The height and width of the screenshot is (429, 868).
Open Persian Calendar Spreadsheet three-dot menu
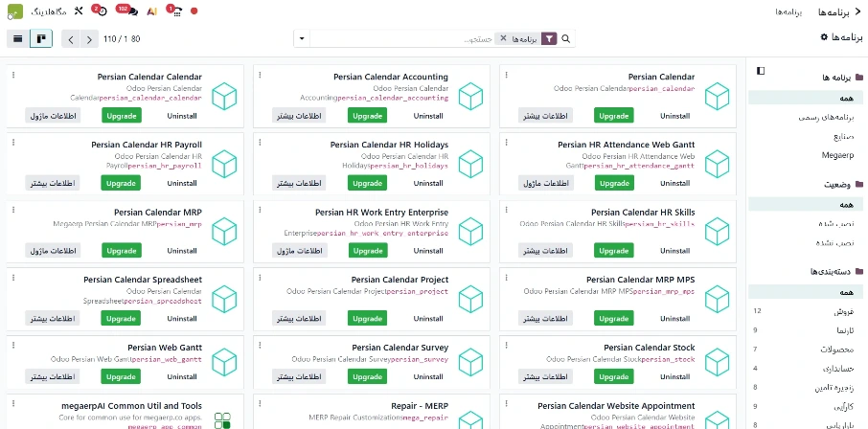click(13, 278)
